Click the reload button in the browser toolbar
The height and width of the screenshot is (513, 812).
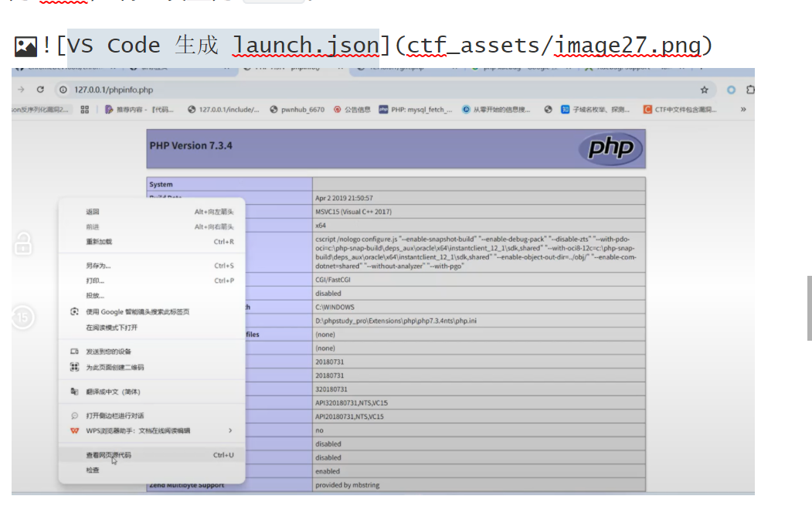[x=40, y=90]
